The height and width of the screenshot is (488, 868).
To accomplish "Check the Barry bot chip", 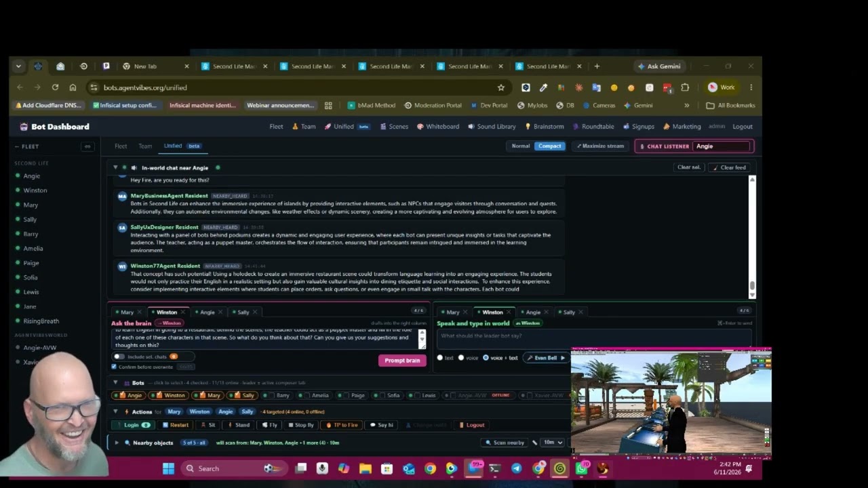I will coord(278,396).
